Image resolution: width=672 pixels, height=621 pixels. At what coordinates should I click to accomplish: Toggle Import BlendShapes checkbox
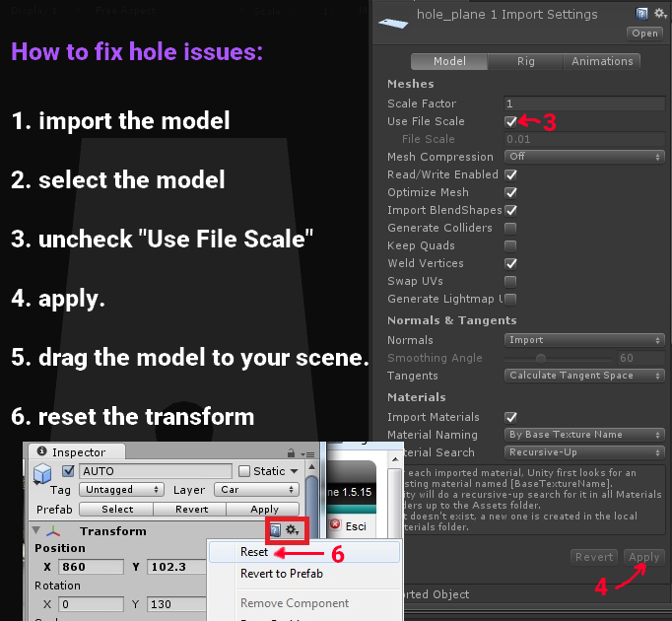[510, 210]
